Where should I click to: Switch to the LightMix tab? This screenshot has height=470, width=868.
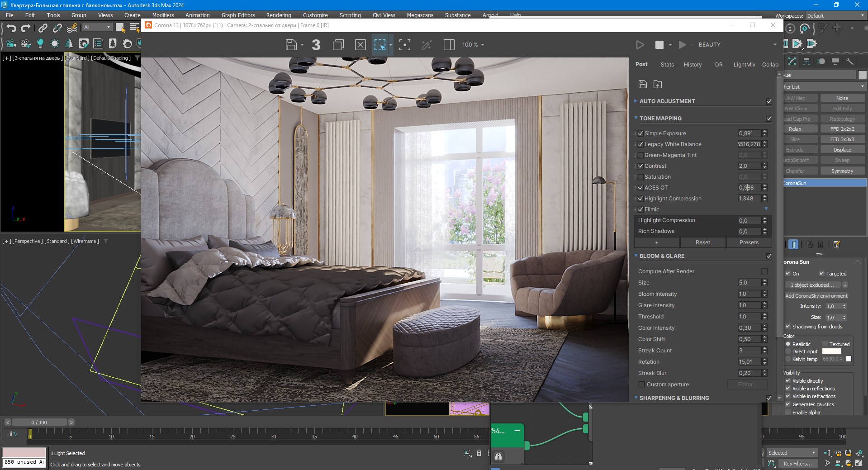(744, 65)
